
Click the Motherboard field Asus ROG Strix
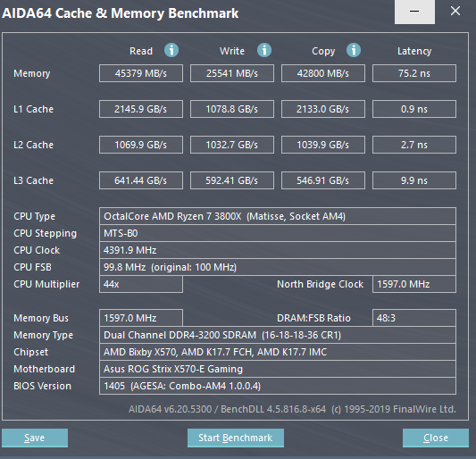(x=278, y=369)
